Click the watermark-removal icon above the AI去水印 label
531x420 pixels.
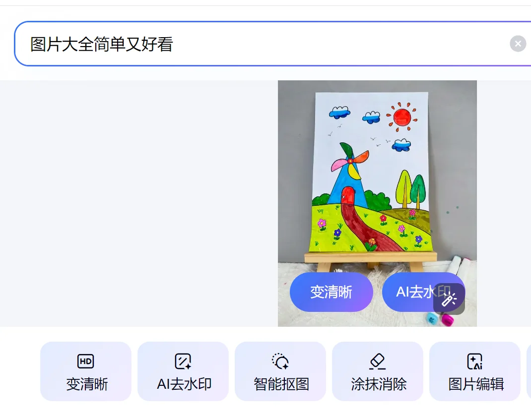(183, 361)
